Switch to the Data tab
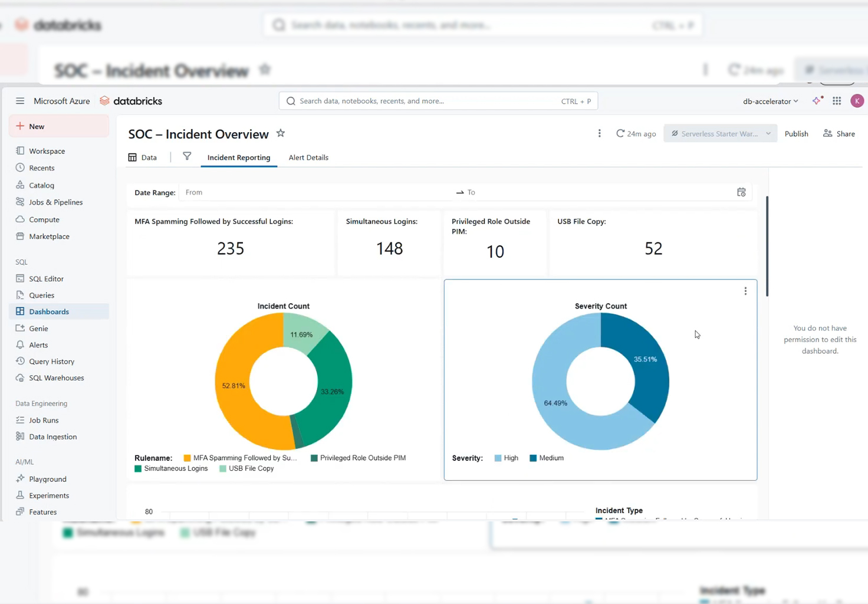Screen dimensions: 868x604 142,157
